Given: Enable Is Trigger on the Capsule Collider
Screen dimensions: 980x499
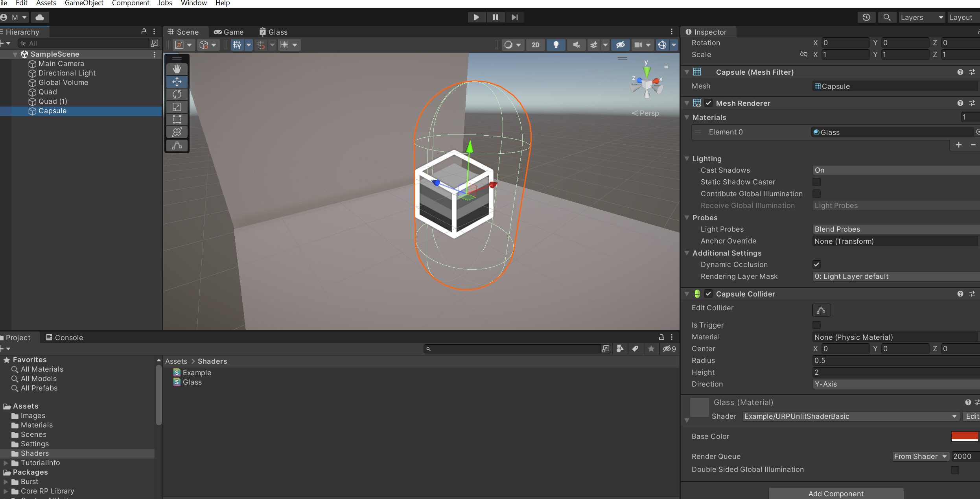Looking at the screenshot, I should (817, 325).
